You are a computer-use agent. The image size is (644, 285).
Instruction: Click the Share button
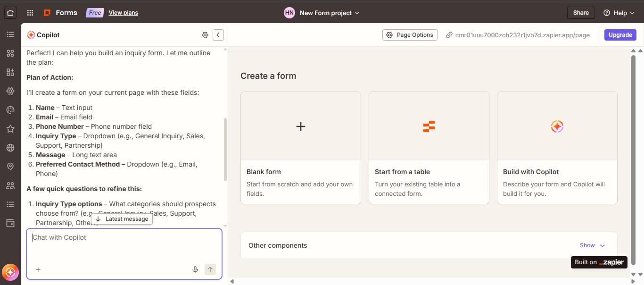[x=581, y=13]
